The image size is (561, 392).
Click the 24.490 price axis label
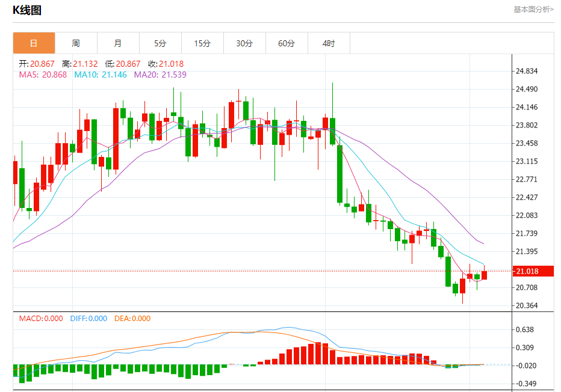[x=527, y=89]
